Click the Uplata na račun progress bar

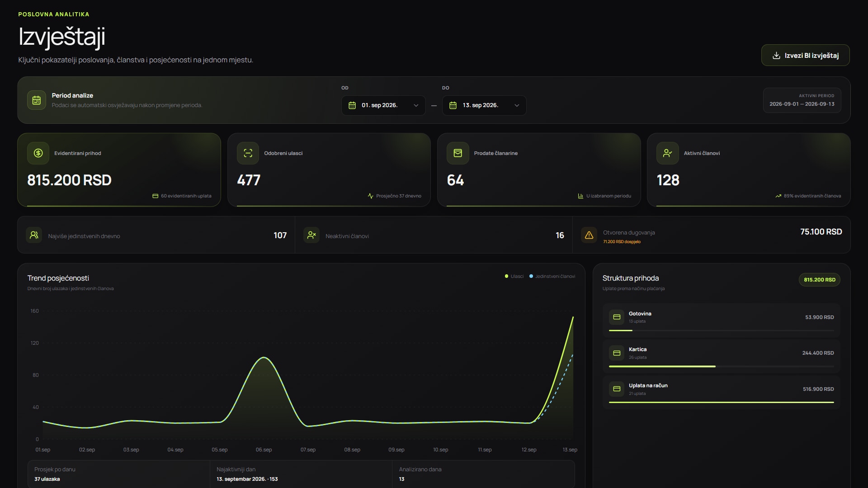(721, 402)
